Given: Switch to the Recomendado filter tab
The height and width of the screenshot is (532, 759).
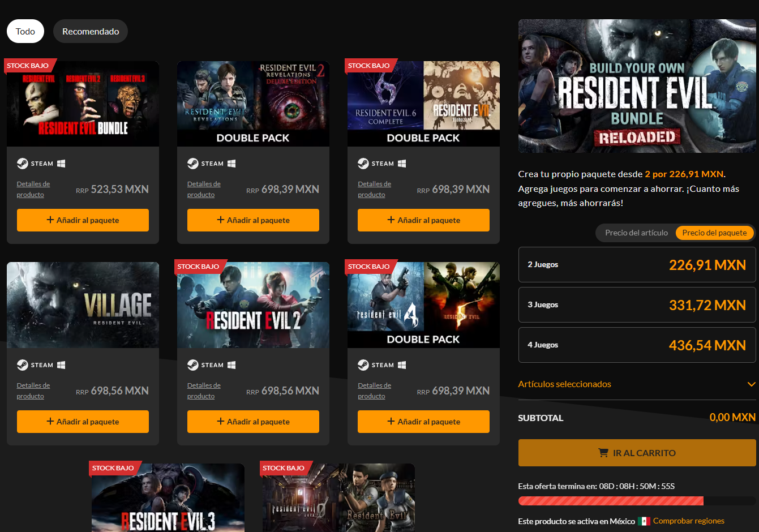Looking at the screenshot, I should [91, 31].
